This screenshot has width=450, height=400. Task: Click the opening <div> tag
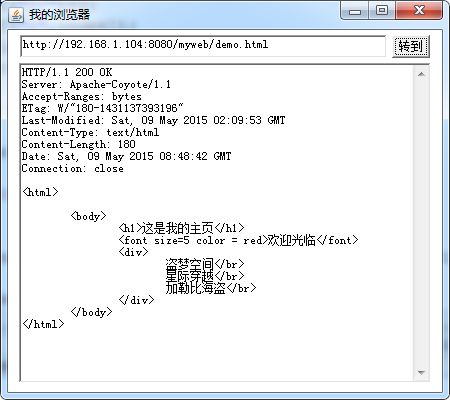coord(133,252)
